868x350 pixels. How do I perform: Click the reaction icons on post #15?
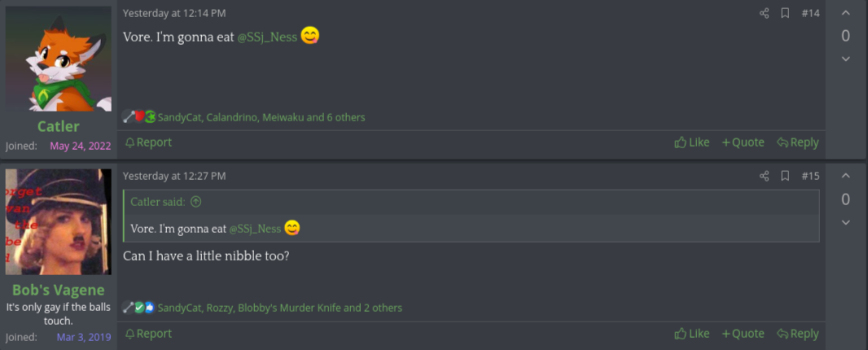pyautogui.click(x=138, y=308)
